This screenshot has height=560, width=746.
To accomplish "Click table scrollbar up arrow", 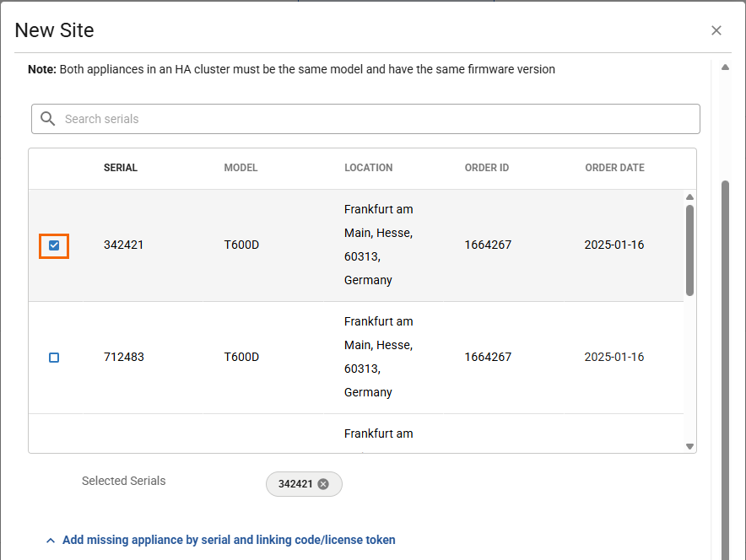I will pos(689,197).
